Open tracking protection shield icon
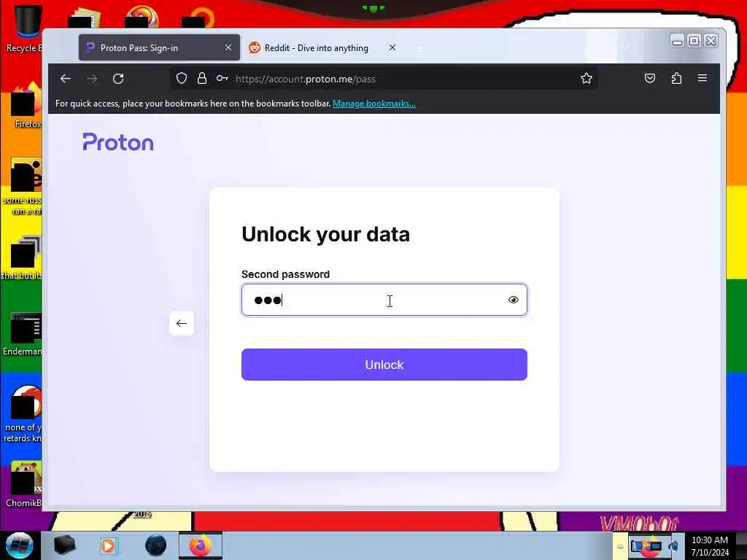This screenshot has height=560, width=747. 181,79
